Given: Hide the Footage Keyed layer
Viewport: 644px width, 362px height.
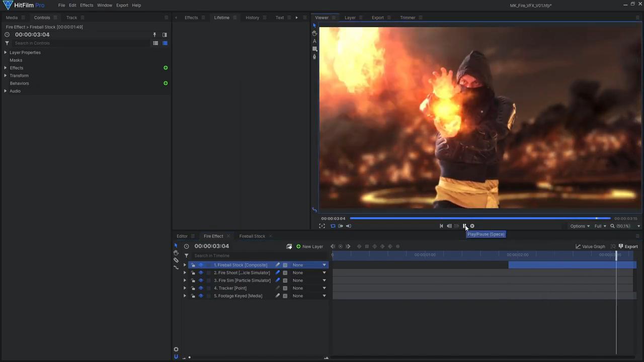Looking at the screenshot, I should click(x=201, y=296).
